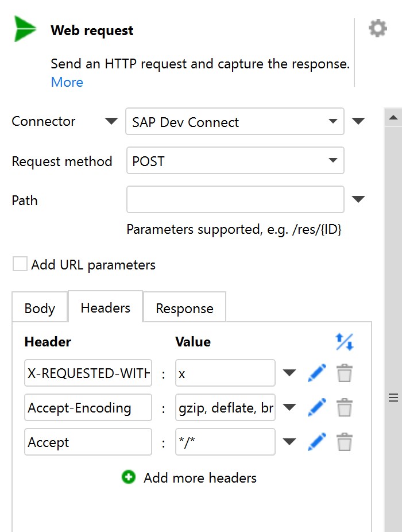Edit the Accept-Encoding header with the pencil icon
The height and width of the screenshot is (532, 402).
[x=317, y=407]
